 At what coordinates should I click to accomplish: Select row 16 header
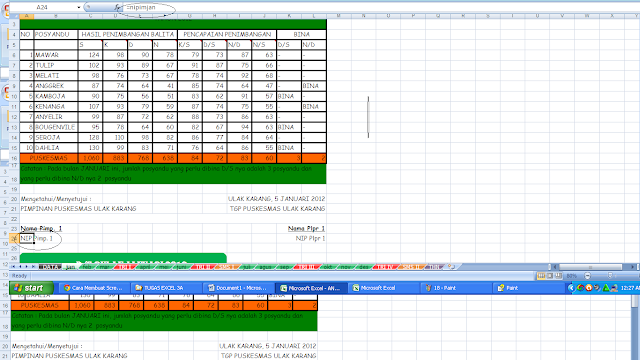[14, 158]
